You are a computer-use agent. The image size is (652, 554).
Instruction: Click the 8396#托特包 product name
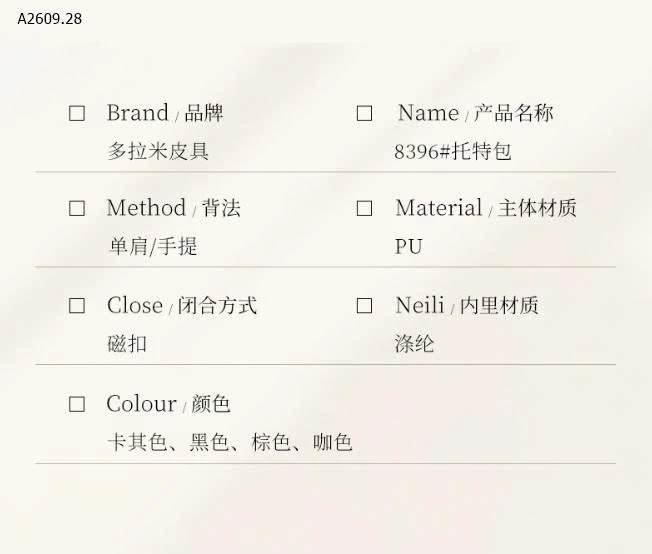pos(452,152)
